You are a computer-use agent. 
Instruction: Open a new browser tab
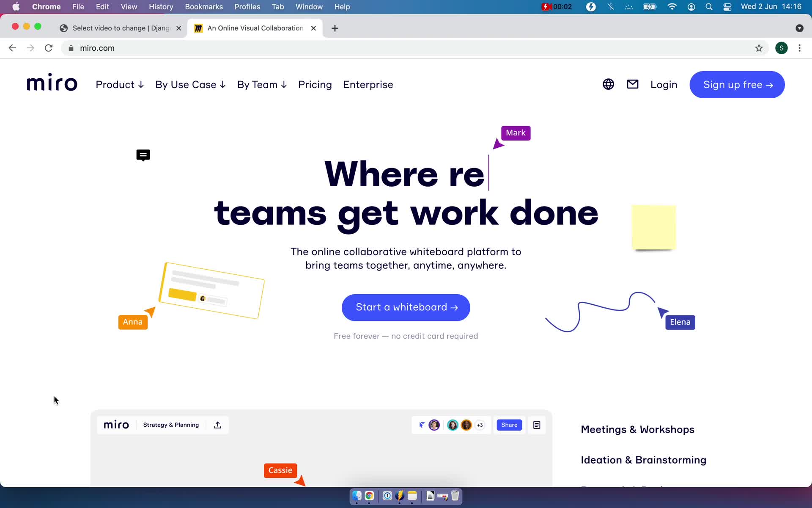coord(335,28)
